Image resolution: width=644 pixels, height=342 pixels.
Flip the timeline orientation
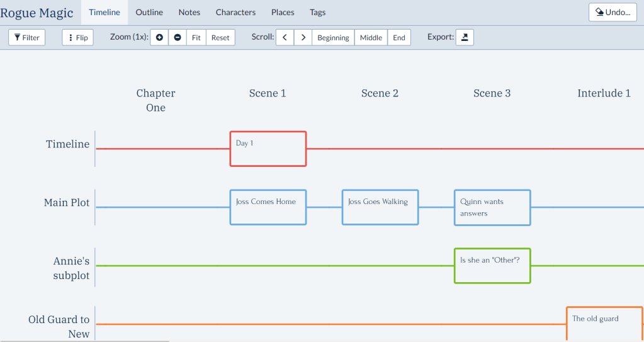click(77, 38)
